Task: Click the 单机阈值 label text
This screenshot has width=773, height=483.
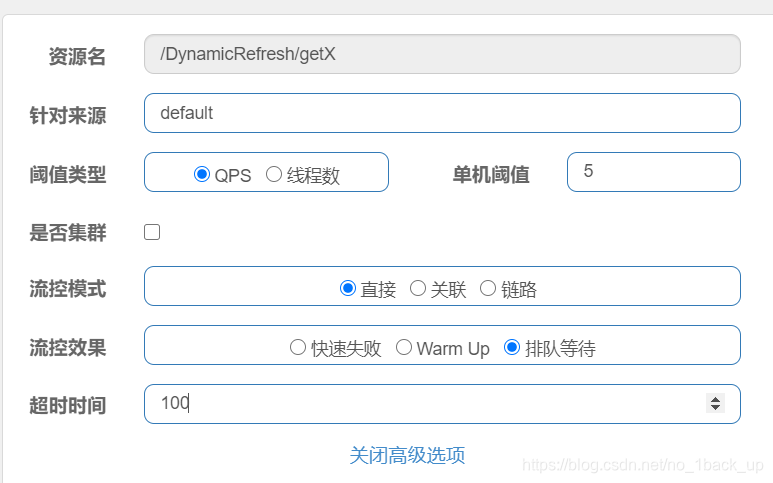Action: pyautogui.click(x=491, y=174)
